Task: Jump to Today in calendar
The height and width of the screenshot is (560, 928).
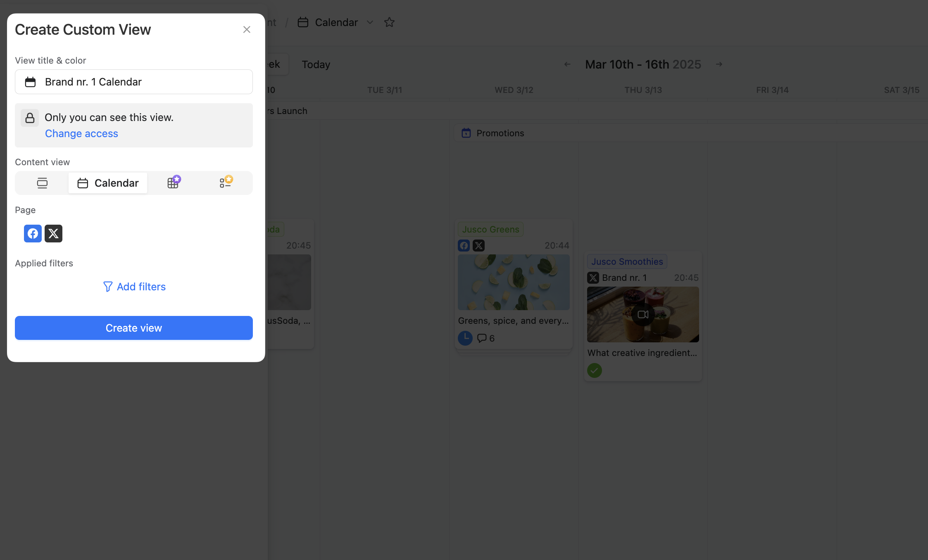Action: [316, 64]
